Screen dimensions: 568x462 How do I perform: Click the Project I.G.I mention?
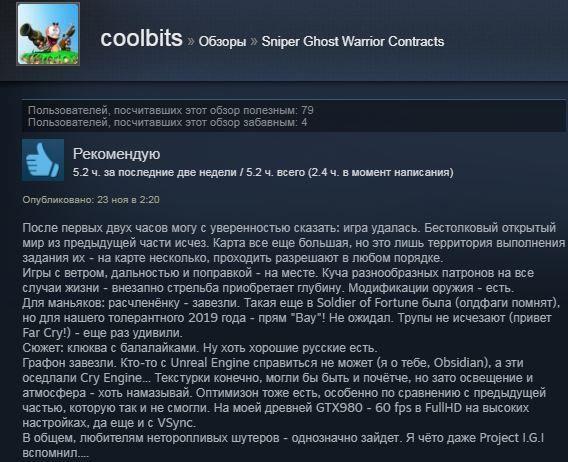click(511, 438)
